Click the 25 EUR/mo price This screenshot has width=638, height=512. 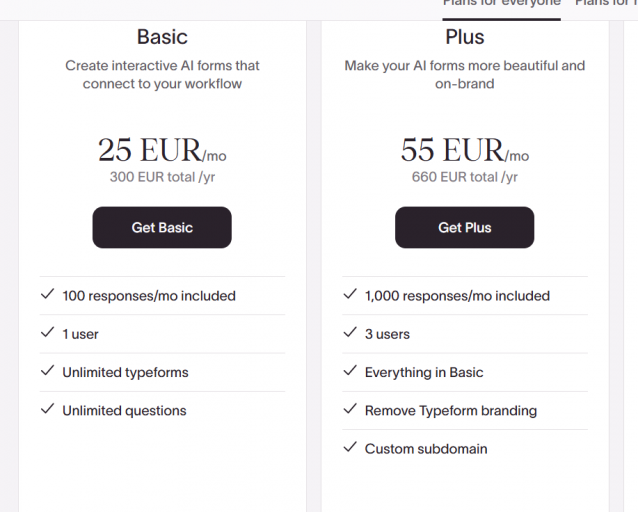click(x=162, y=150)
